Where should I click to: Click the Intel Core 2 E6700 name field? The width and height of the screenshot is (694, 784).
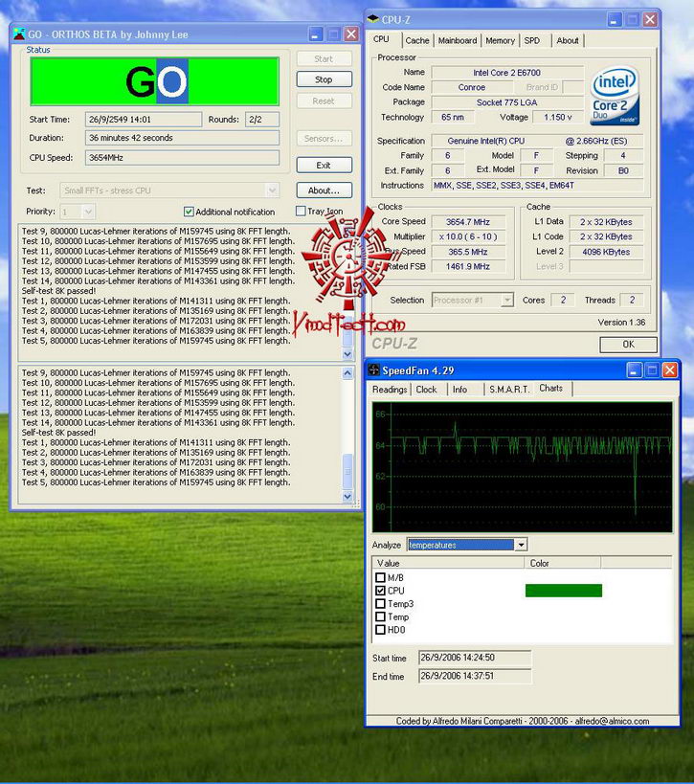[507, 73]
